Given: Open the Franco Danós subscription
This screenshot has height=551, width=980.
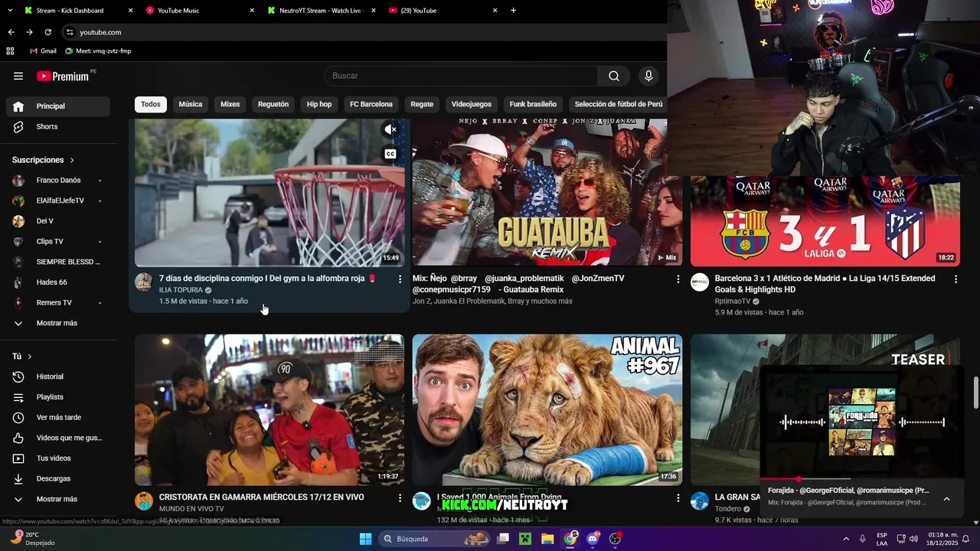Looking at the screenshot, I should [x=58, y=181].
